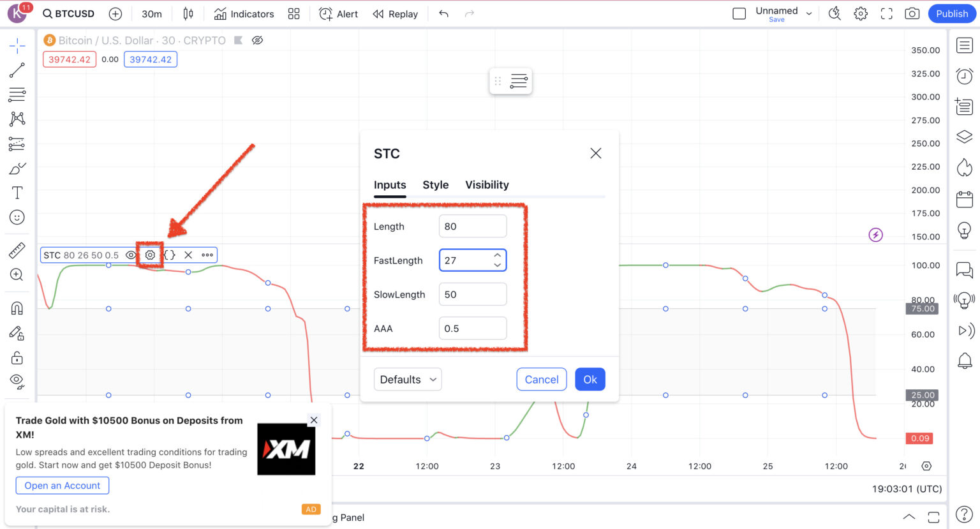Hide the STC indicator with its eye icon
The height and width of the screenshot is (529, 980).
[x=131, y=255]
